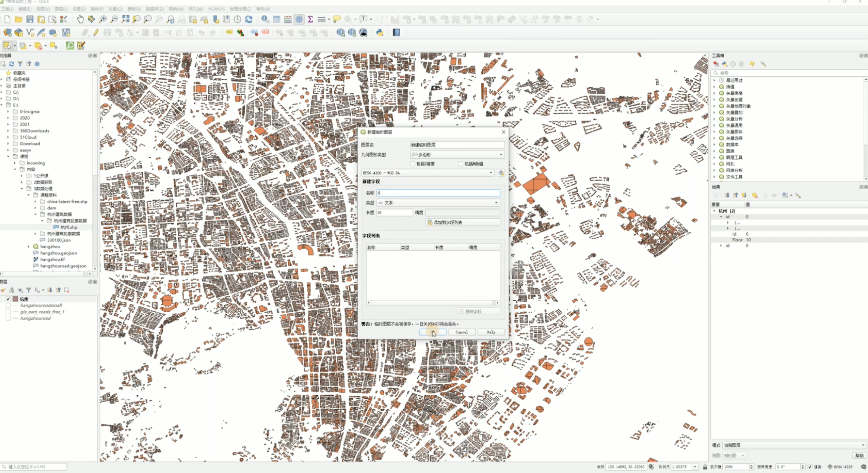This screenshot has height=473, width=868.
Task: Click the CRS selector globe icon in dialog
Action: (501, 173)
